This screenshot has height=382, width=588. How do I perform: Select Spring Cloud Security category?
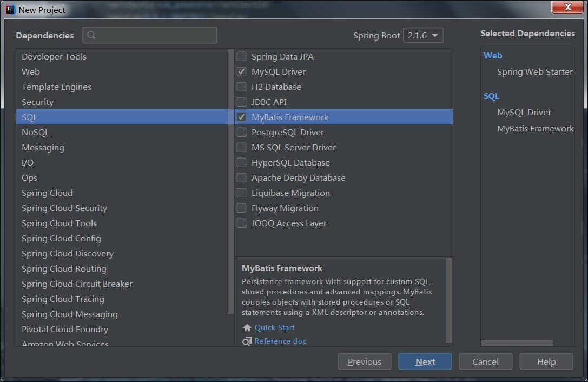[122, 208]
